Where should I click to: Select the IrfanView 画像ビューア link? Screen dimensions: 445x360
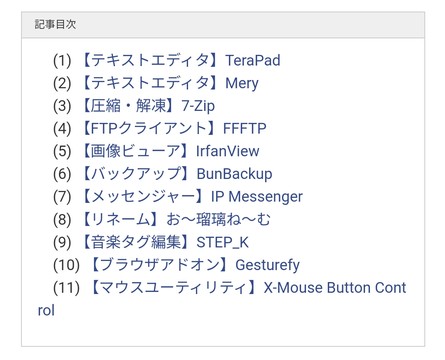point(170,151)
